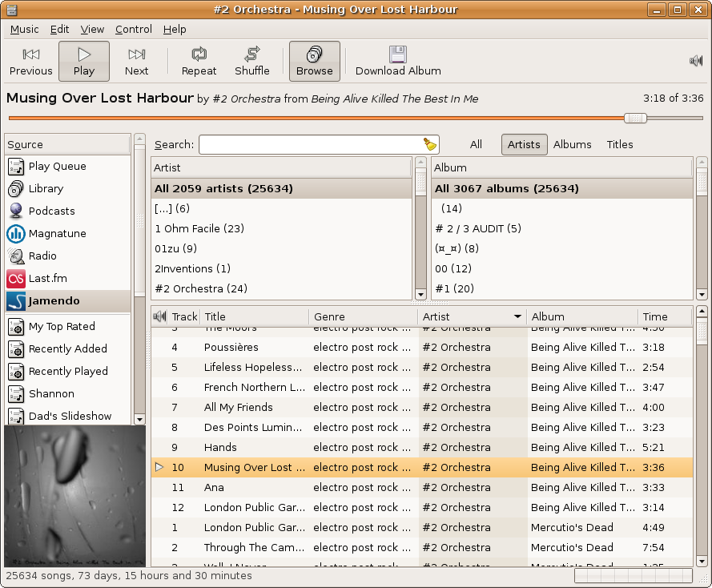
Task: Select the track Poussières
Action: pos(422,348)
